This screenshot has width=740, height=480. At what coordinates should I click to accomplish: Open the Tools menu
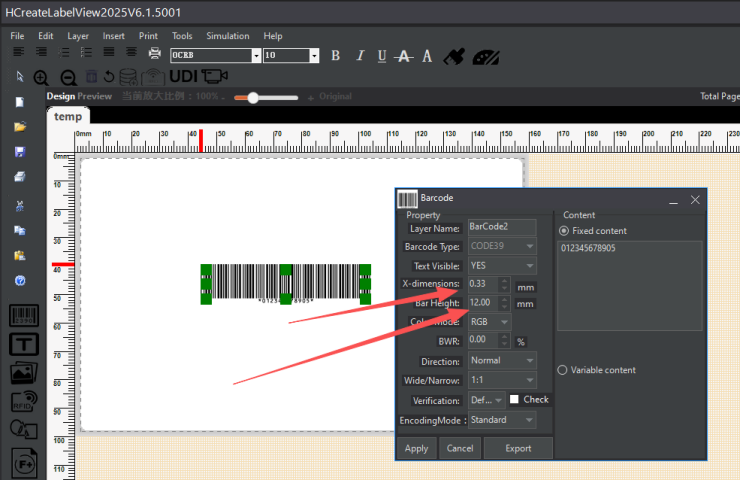182,36
